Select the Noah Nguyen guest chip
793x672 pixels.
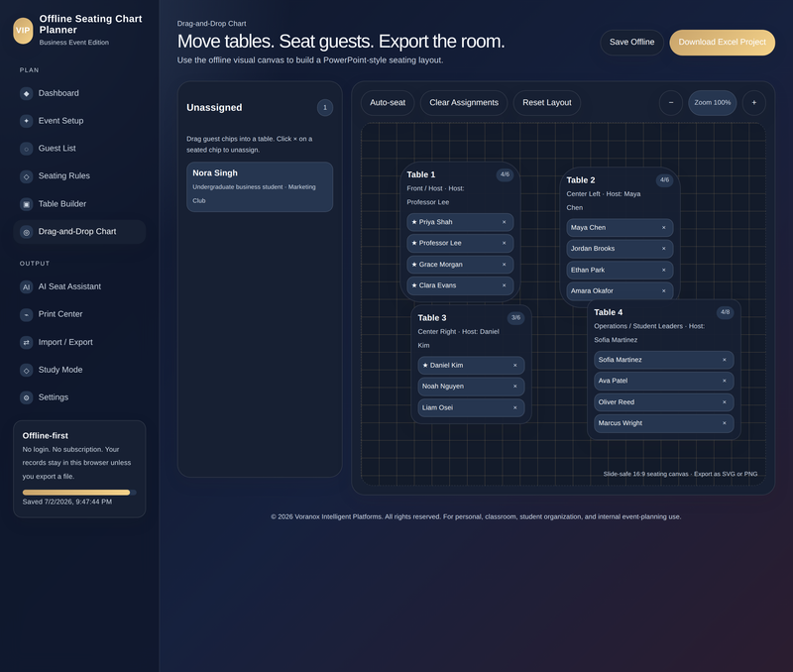[x=471, y=387]
